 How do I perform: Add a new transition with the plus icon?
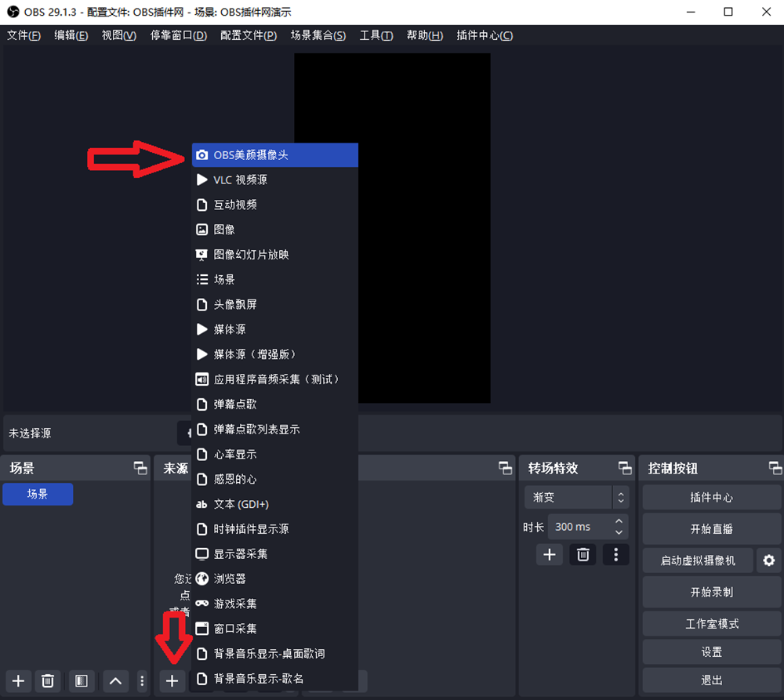pyautogui.click(x=550, y=554)
